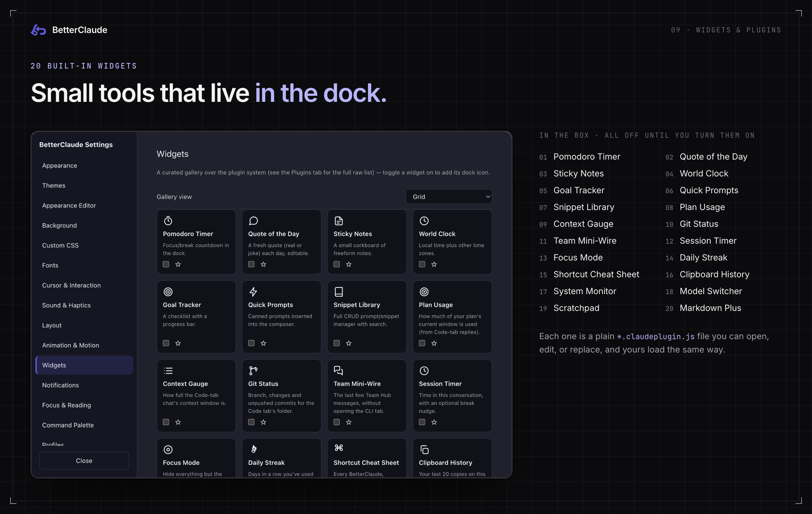This screenshot has width=812, height=514.
Task: Click the Context Gauge list icon
Action: (x=168, y=371)
